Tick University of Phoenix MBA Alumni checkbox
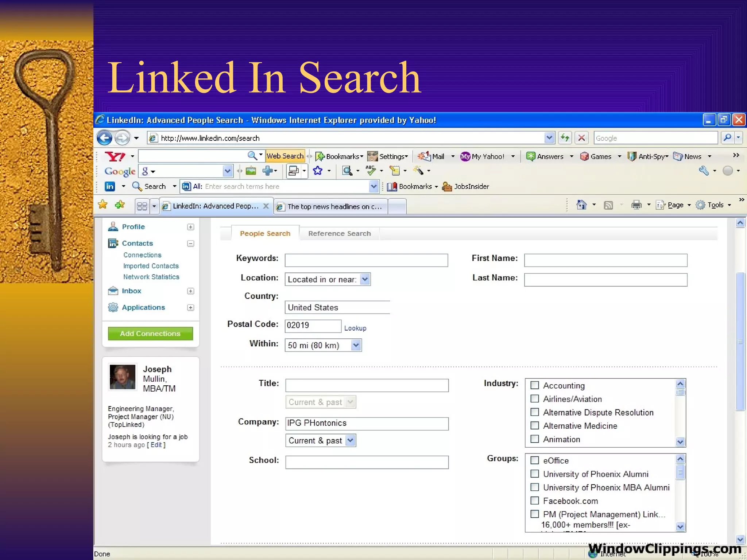Image resolution: width=747 pixels, height=560 pixels. coord(535,487)
